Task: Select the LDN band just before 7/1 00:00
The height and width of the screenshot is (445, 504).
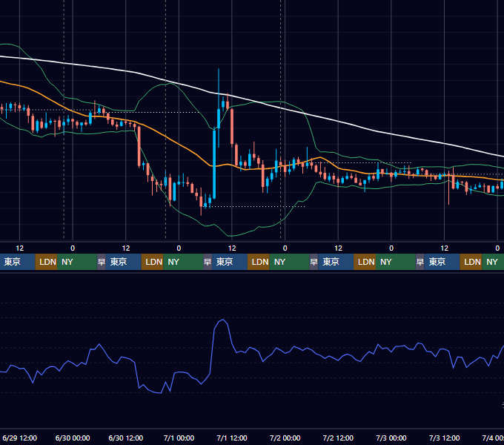Action: pyautogui.click(x=153, y=262)
